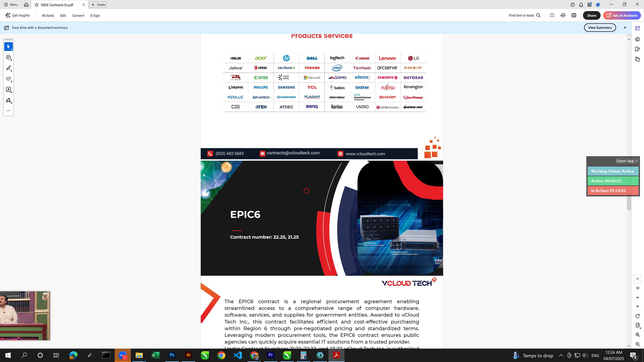Open Ask AI Assistant
This screenshot has width=644, height=362.
[622, 15]
